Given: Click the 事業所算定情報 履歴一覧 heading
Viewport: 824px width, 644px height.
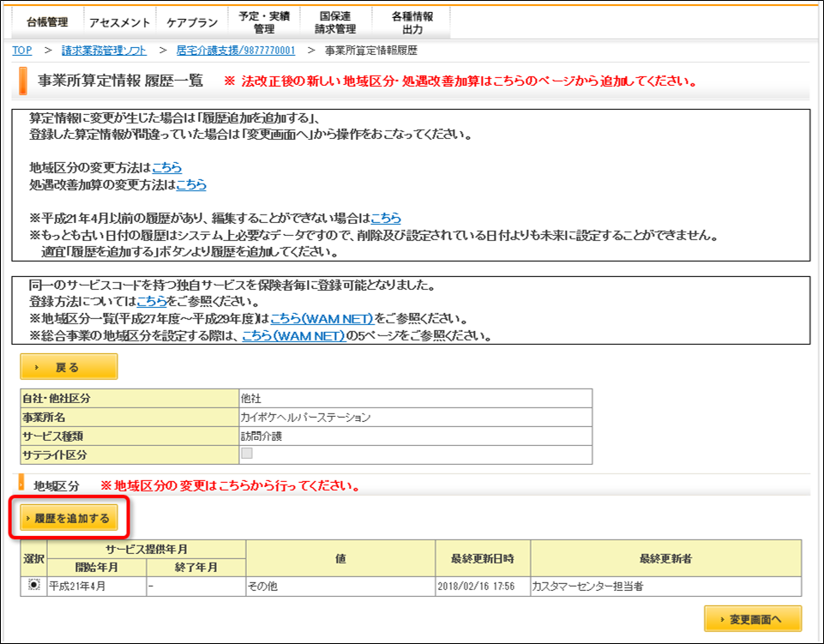Looking at the screenshot, I should click(120, 81).
